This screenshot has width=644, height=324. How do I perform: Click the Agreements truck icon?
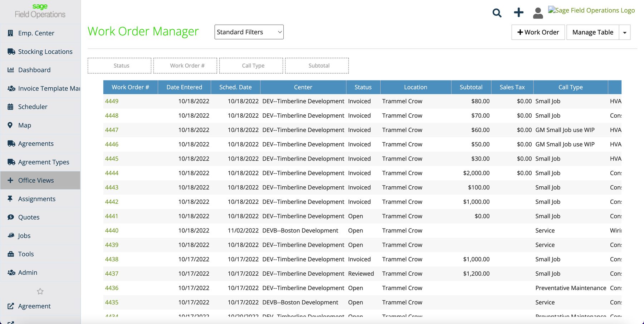point(11,143)
